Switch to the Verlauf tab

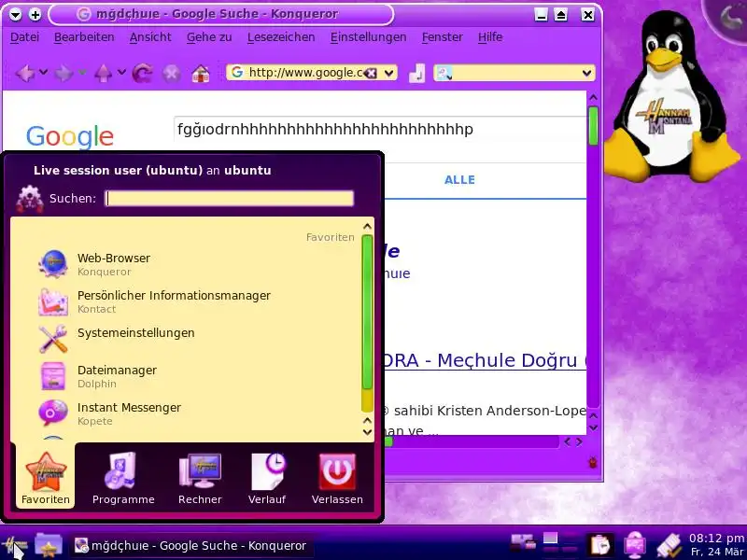coord(267,477)
